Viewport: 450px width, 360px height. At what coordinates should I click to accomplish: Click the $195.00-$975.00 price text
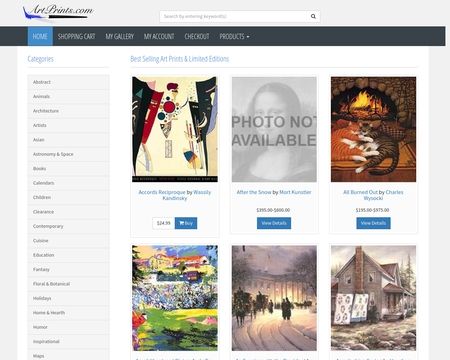tap(372, 210)
